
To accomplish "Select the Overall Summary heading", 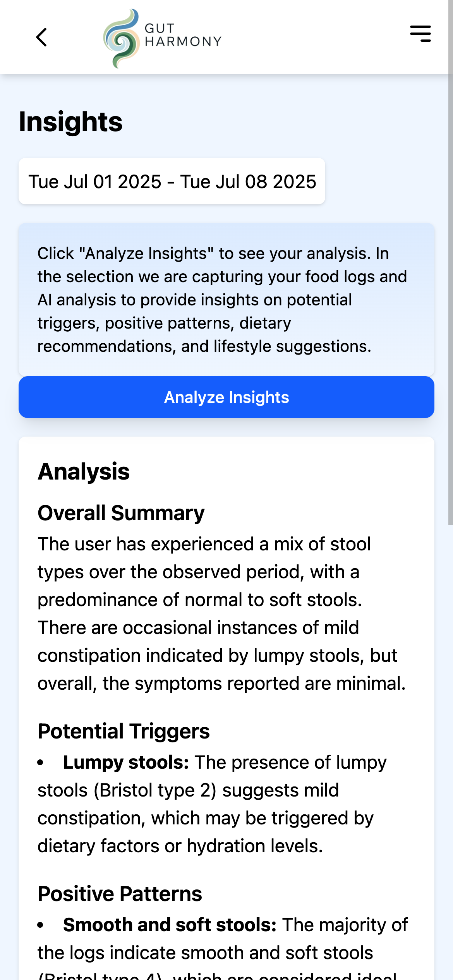I will 121,513.
